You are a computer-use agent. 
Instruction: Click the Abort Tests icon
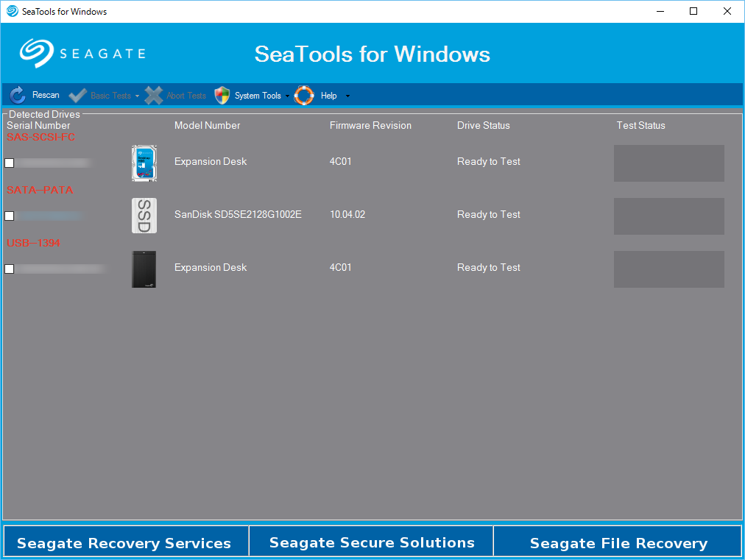tap(154, 95)
